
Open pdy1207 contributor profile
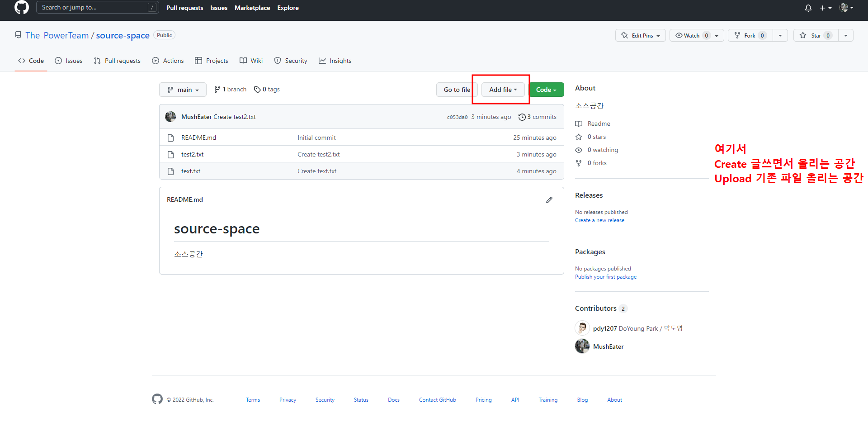[605, 328]
